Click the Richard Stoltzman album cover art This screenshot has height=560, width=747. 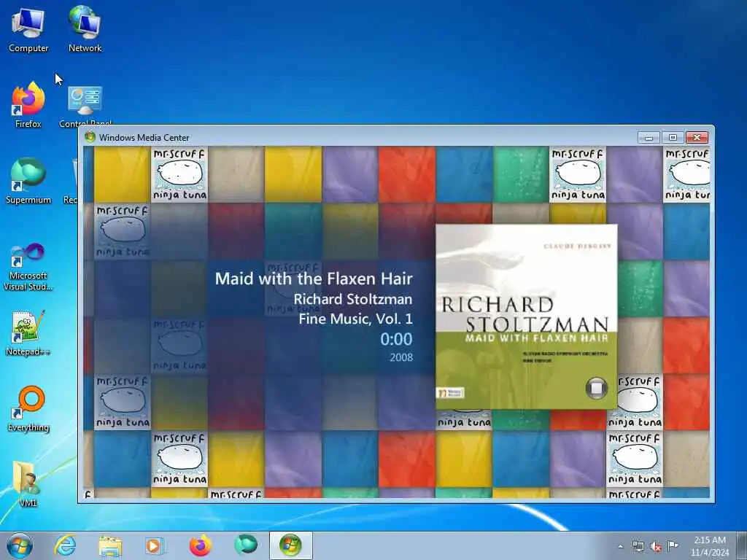(x=527, y=316)
